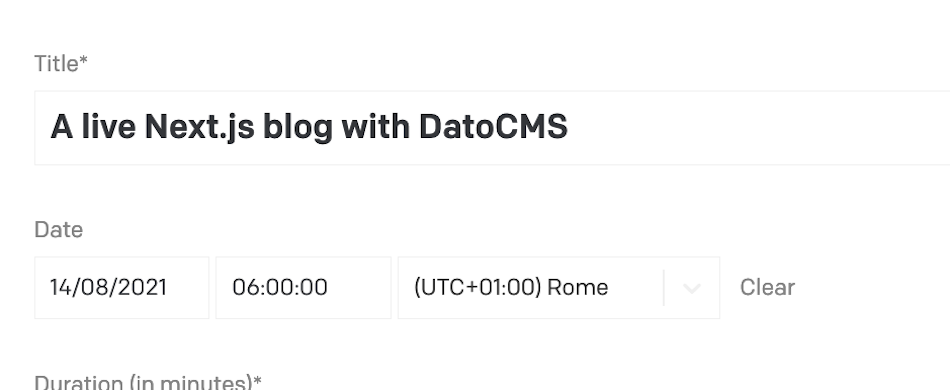This screenshot has width=950, height=390.
Task: Click the UTC+01:00 offset text in selector
Action: pyautogui.click(x=477, y=288)
